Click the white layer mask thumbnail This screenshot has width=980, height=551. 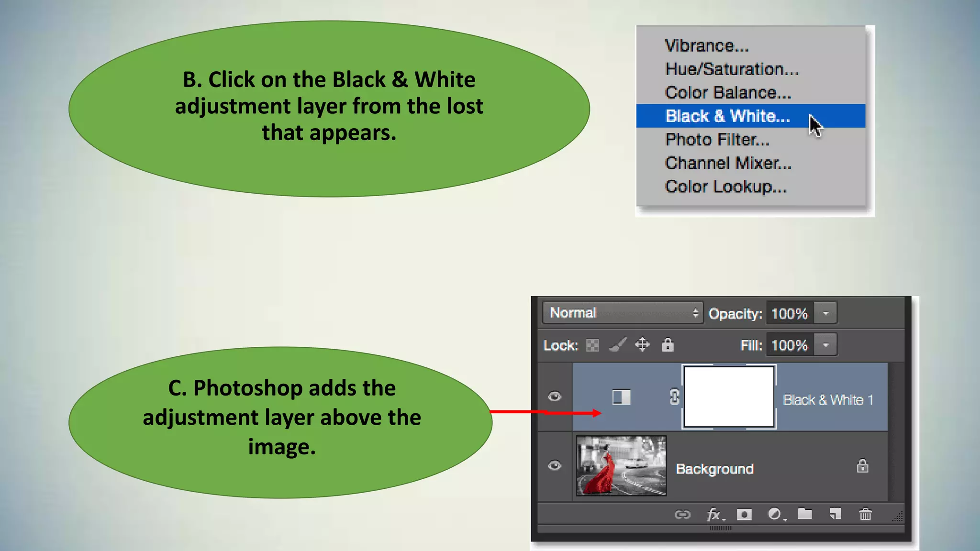point(728,397)
